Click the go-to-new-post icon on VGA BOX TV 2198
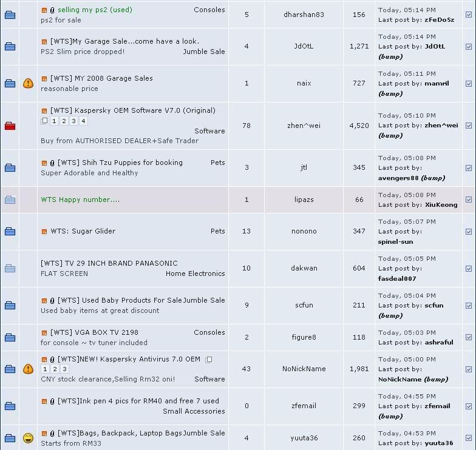Image resolution: width=476 pixels, height=450 pixels. pyautogui.click(x=44, y=333)
